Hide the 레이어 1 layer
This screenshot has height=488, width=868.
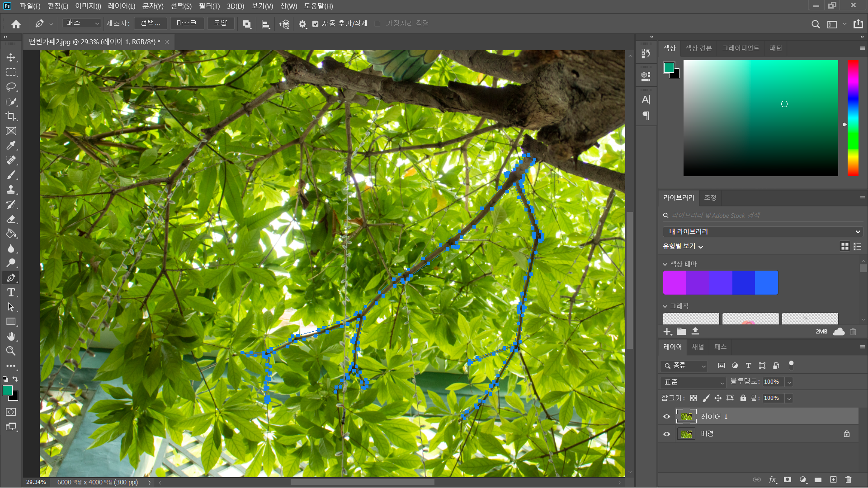point(666,417)
